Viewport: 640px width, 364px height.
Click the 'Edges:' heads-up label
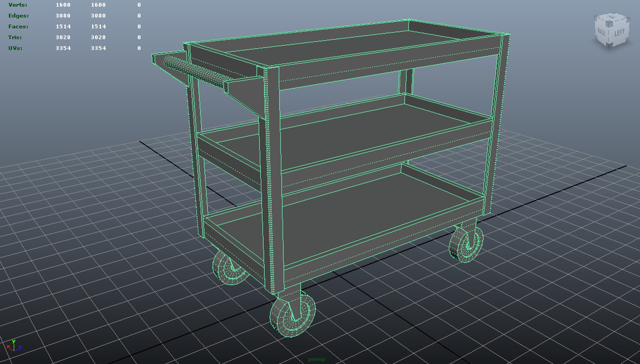click(19, 16)
